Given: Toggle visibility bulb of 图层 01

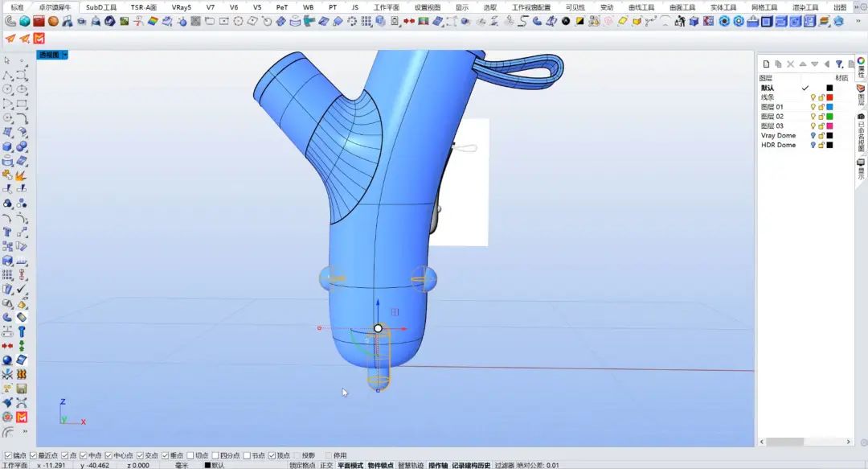Looking at the screenshot, I should click(x=813, y=107).
